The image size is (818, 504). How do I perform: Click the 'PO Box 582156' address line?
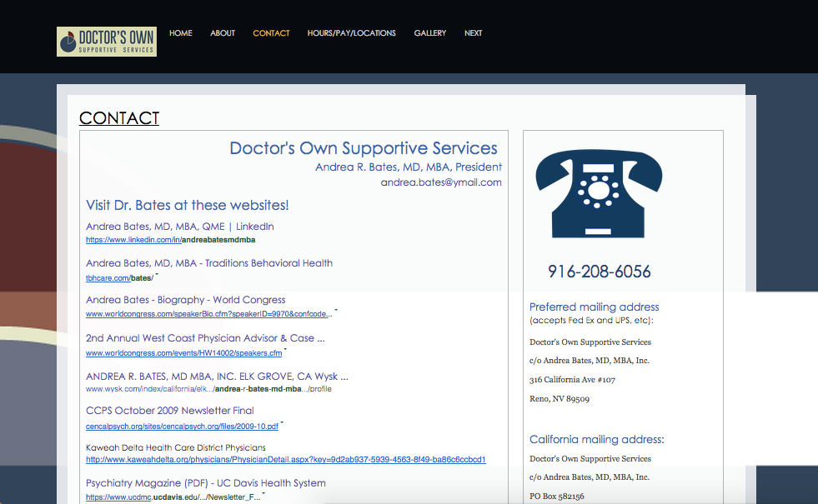coord(557,497)
